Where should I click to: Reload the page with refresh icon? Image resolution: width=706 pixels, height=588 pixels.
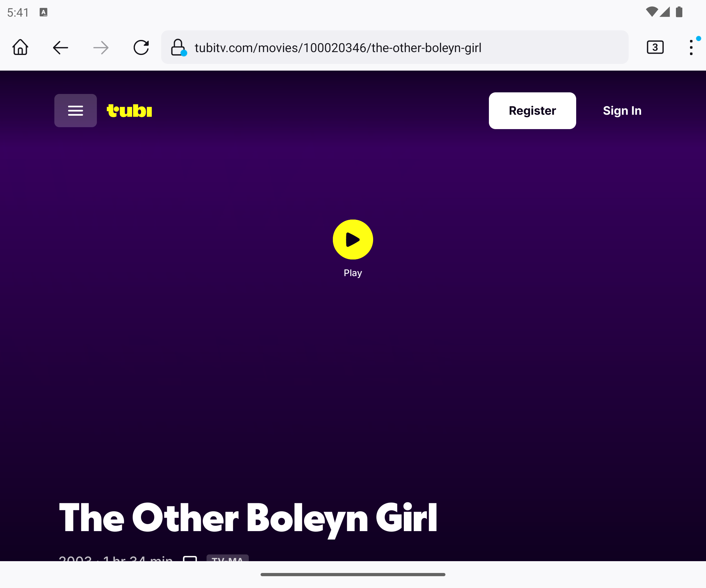point(141,47)
